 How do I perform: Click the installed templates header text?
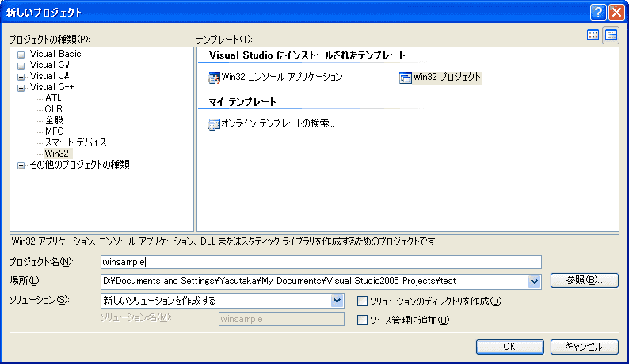(x=307, y=55)
